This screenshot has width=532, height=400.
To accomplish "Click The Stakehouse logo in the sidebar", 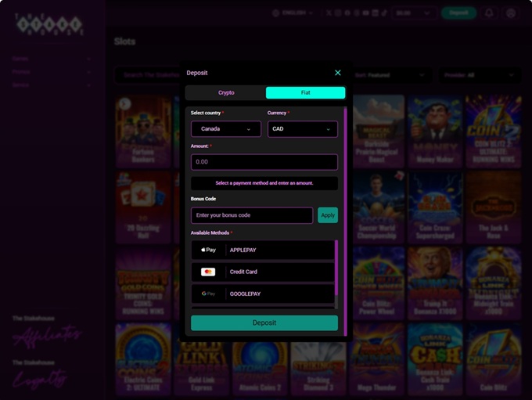I will 49,24.
